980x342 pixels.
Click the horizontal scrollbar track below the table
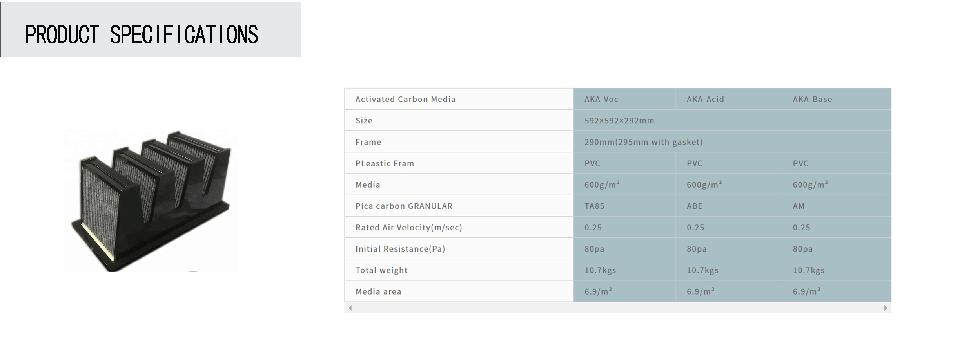[x=617, y=308]
